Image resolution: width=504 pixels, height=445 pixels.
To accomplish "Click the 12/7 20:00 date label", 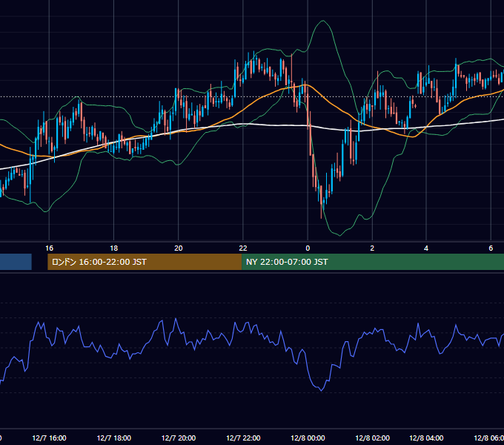I will [179, 438].
